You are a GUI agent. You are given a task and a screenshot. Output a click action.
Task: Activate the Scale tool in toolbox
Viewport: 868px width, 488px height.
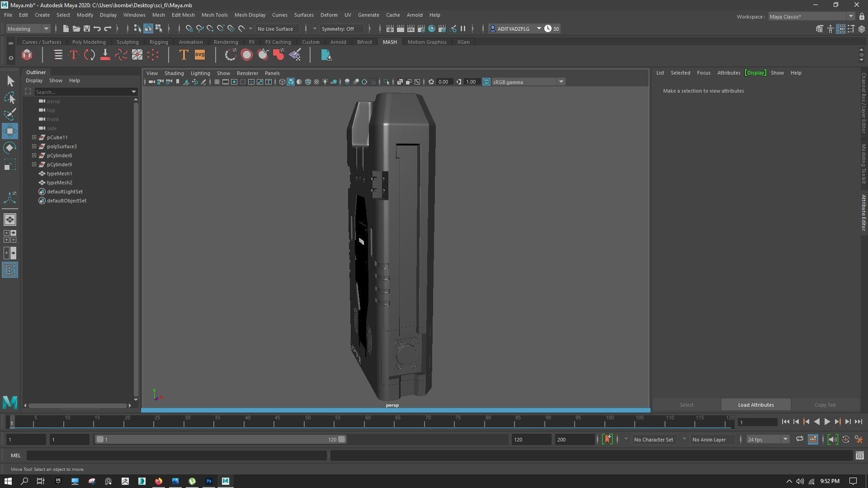click(x=10, y=164)
